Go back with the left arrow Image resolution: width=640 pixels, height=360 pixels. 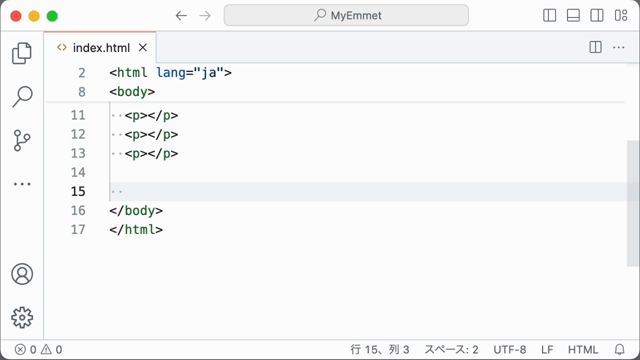(x=181, y=16)
